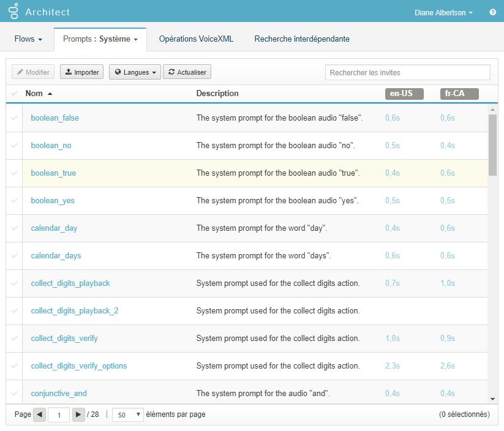Switch to the Opérations VoiceXML tab
Image resolution: width=504 pixels, height=431 pixels.
click(x=195, y=38)
